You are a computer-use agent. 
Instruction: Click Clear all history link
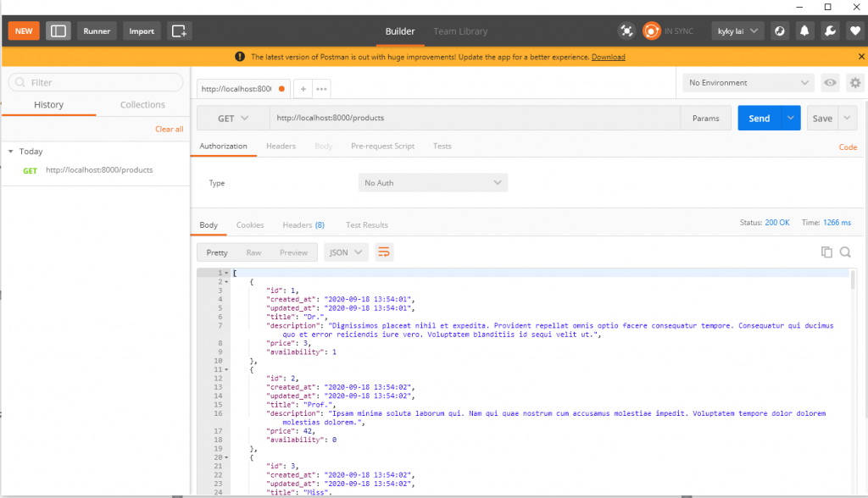tap(169, 129)
